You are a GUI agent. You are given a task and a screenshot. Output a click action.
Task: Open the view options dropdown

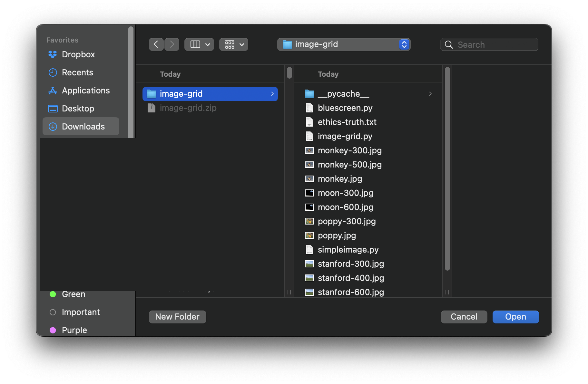click(x=233, y=44)
